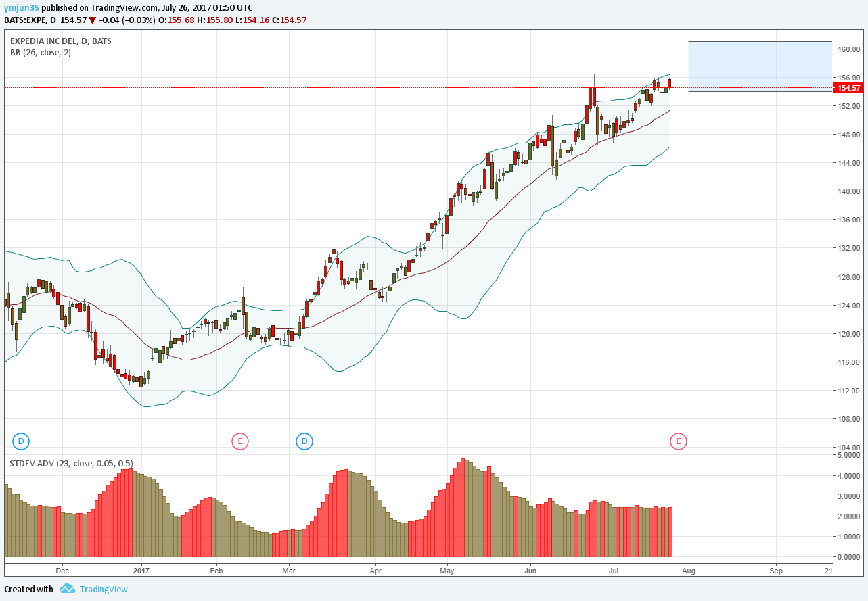Click the blue D dividend marker near December
Image resolution: width=868 pixels, height=601 pixels.
21,441
